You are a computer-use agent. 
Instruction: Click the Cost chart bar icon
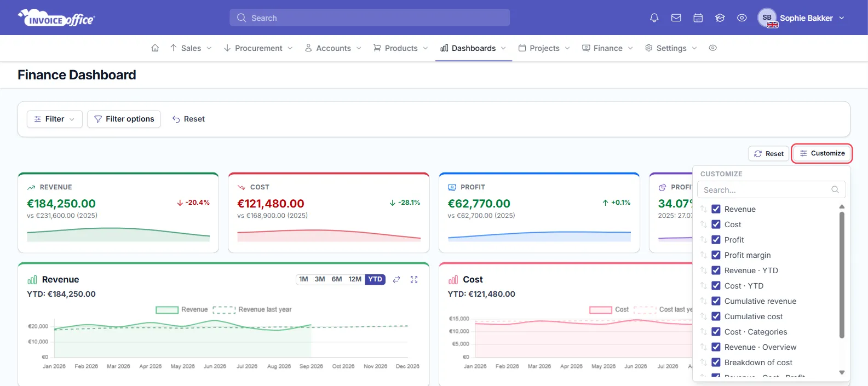click(x=453, y=280)
